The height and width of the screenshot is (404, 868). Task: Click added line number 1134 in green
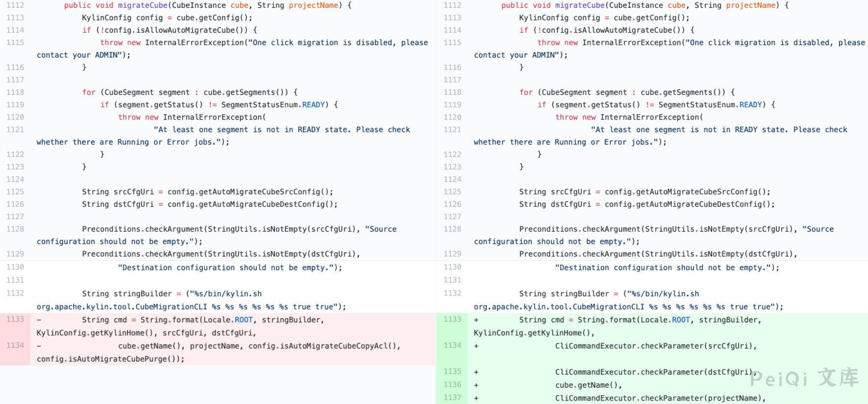452,346
